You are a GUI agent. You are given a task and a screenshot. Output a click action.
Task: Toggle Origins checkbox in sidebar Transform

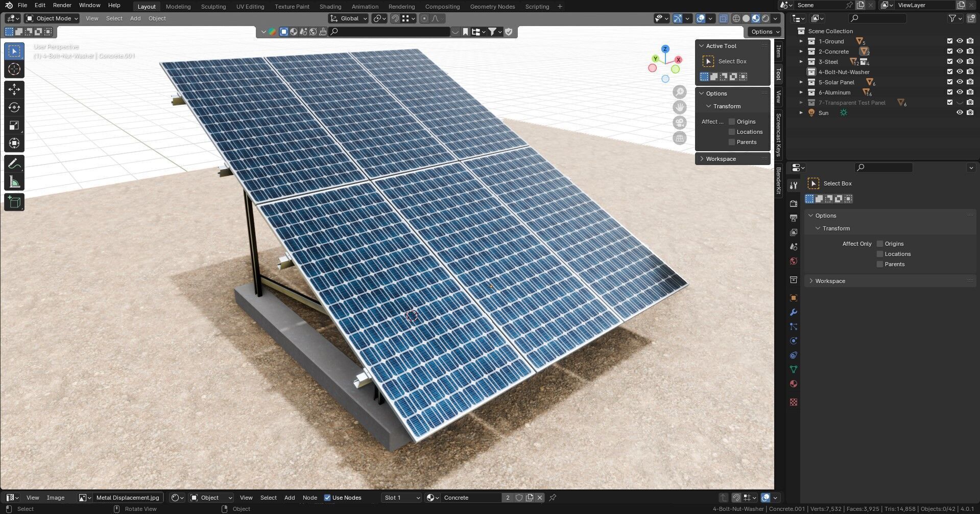731,122
